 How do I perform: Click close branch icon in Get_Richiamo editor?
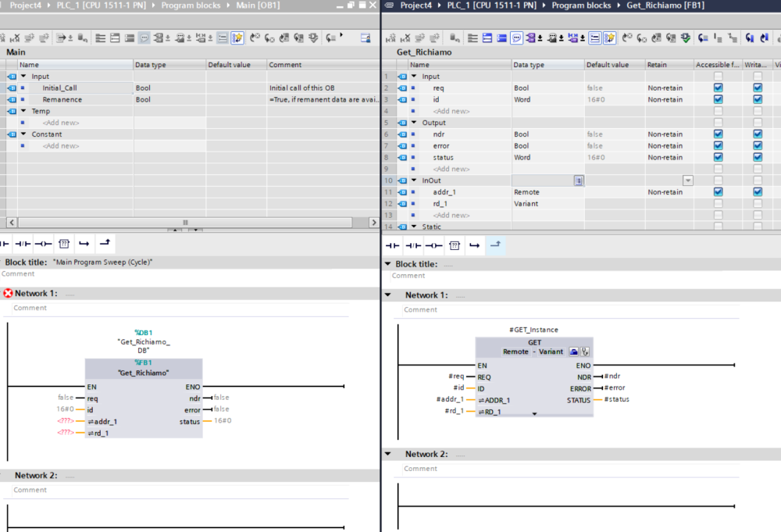pyautogui.click(x=494, y=246)
